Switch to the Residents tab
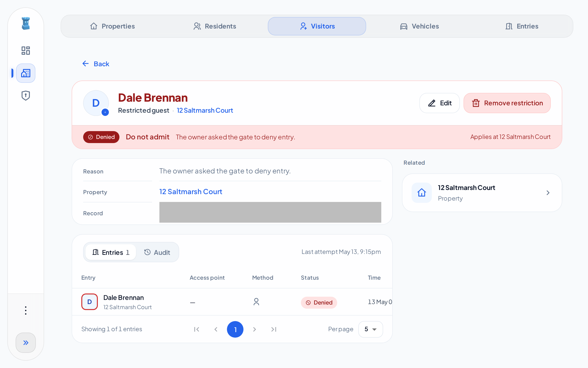Image resolution: width=588 pixels, height=368 pixels. pos(215,26)
